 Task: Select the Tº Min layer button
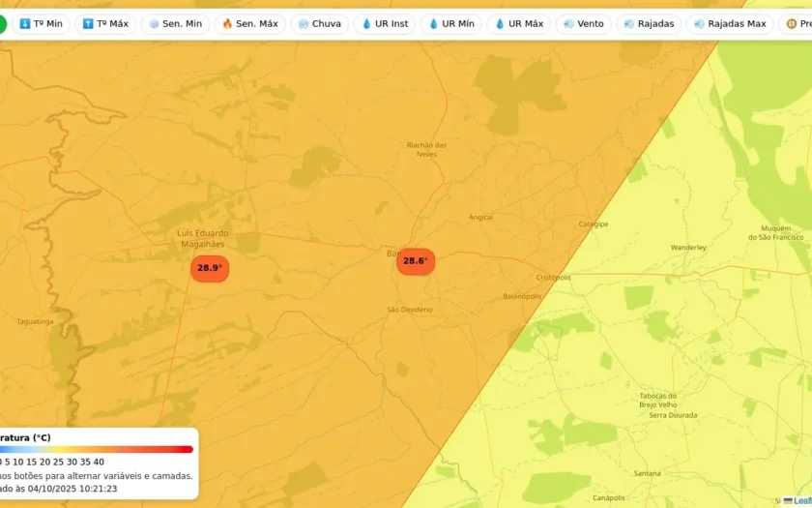point(41,24)
